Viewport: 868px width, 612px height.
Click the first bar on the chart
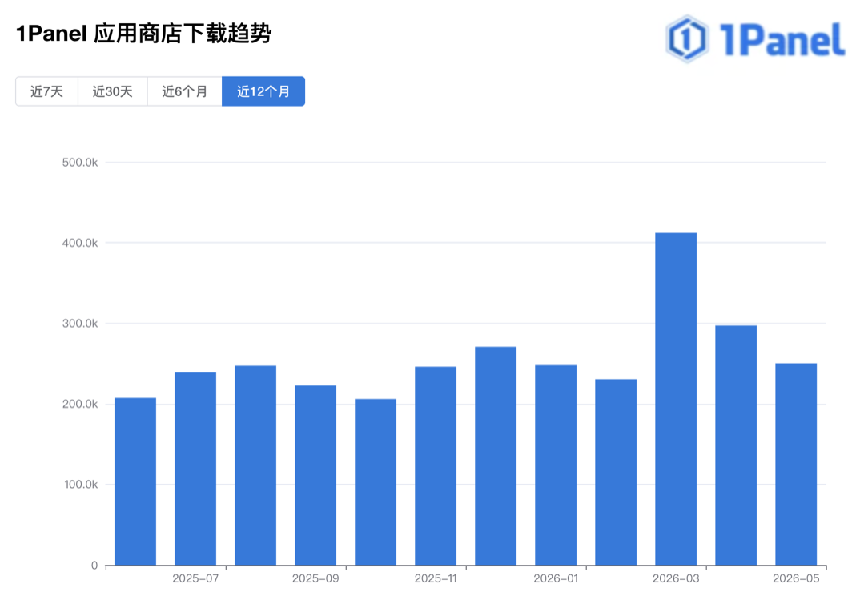135,481
